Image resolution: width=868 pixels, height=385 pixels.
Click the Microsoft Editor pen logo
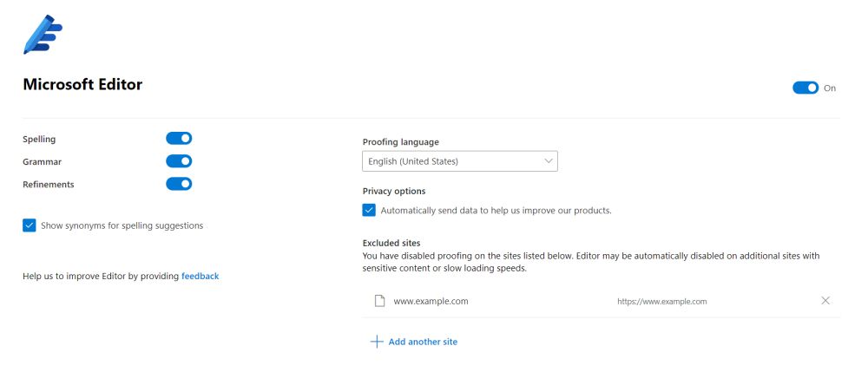click(43, 35)
